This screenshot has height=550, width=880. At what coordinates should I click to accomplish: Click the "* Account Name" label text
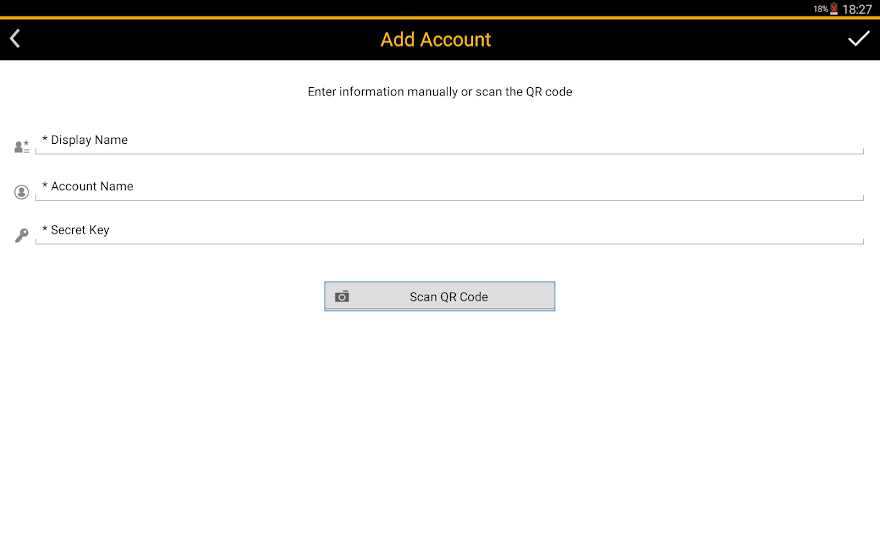point(88,186)
